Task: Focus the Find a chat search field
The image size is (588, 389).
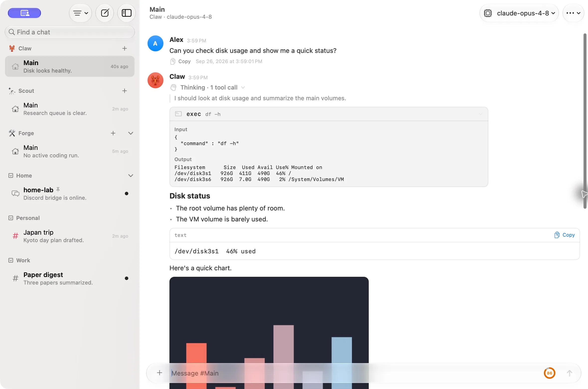Action: (x=70, y=32)
